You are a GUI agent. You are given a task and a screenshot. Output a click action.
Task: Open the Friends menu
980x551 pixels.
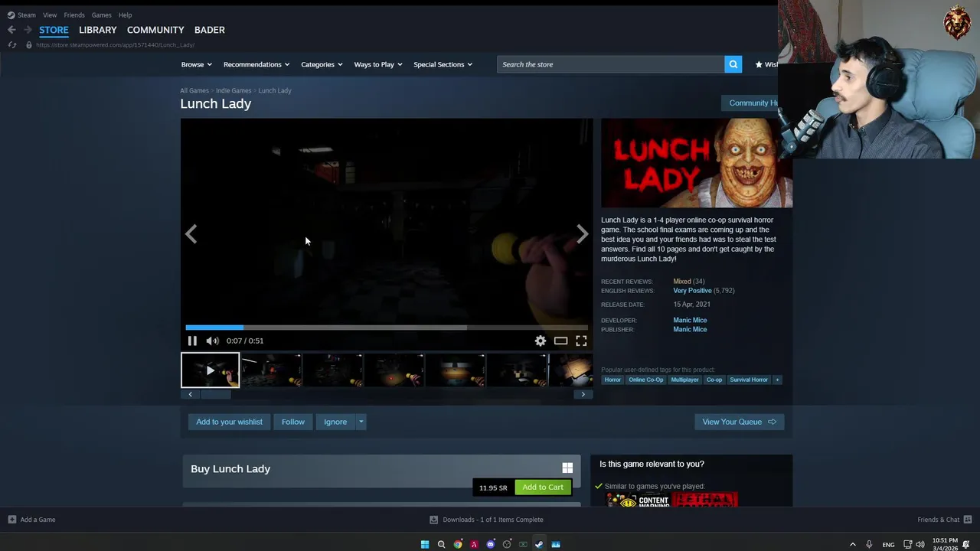pyautogui.click(x=74, y=15)
